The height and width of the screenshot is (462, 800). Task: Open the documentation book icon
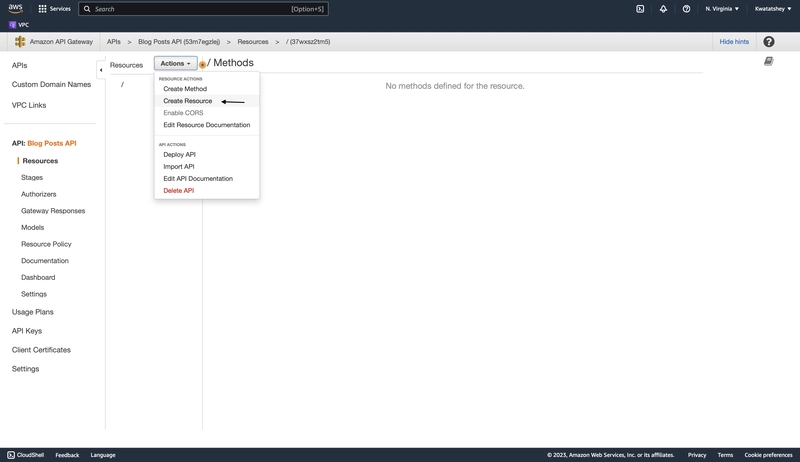point(768,61)
